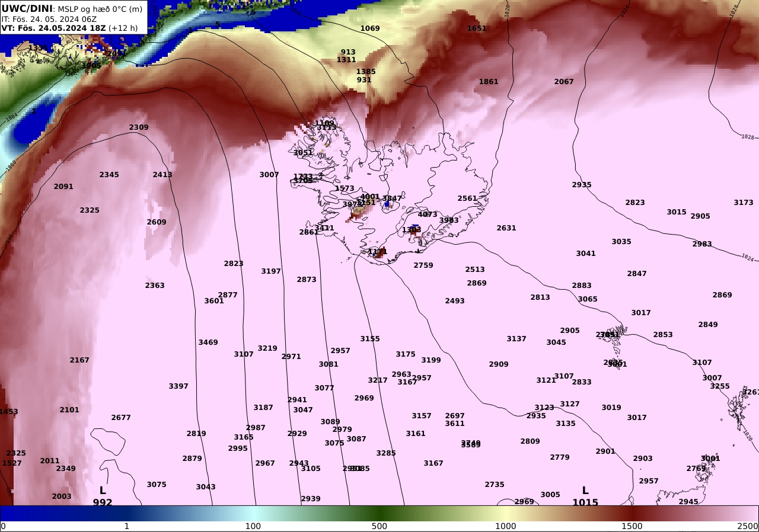
Task: Click the L 992 low pressure marker
Action: [x=103, y=496]
